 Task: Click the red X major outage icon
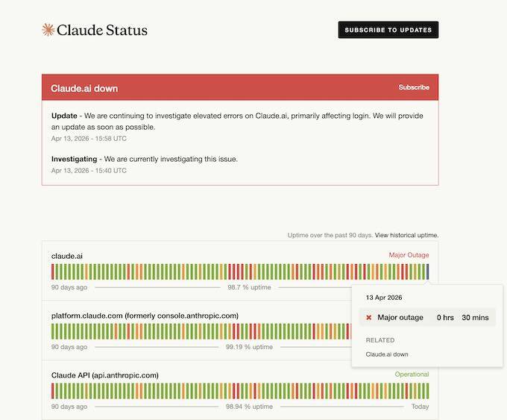[x=368, y=318]
